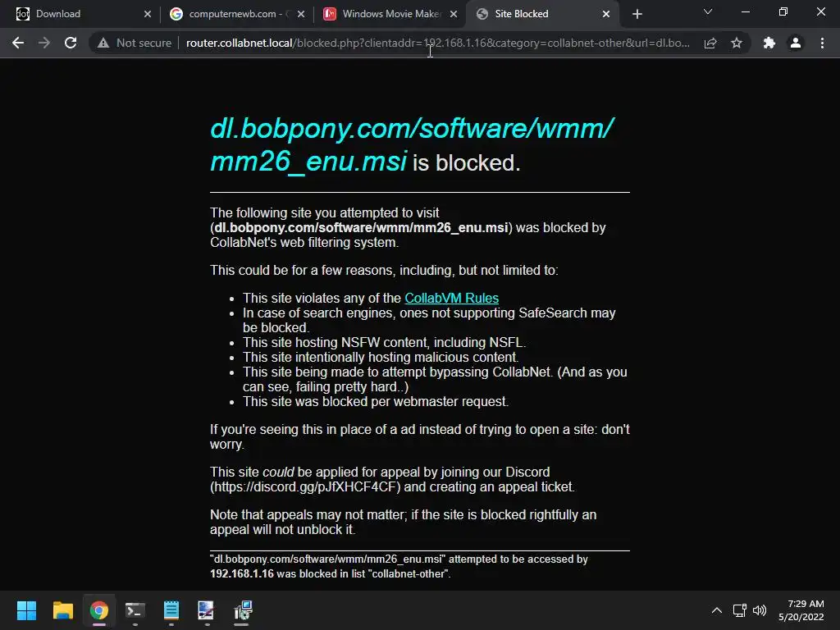Open the terminal taskbar icon
This screenshot has width=840, height=630.
[135, 610]
